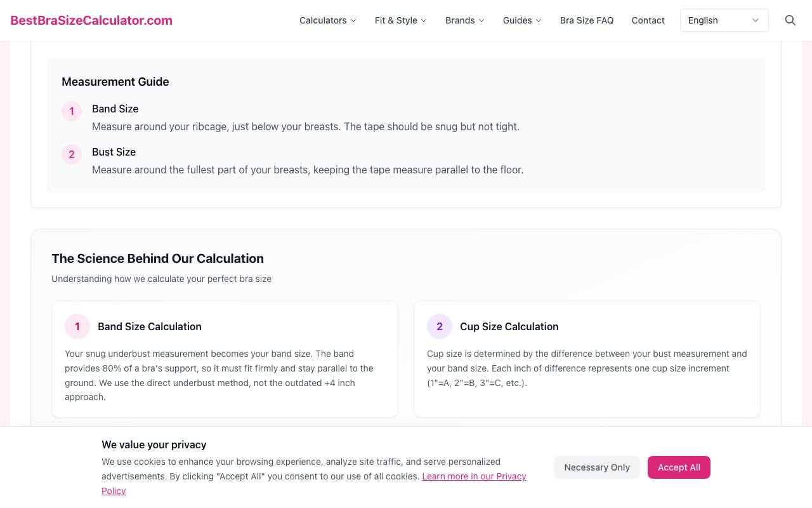Click the BestBraSizeCalculator.com logo
Screen dimensions: 812x508
point(91,20)
